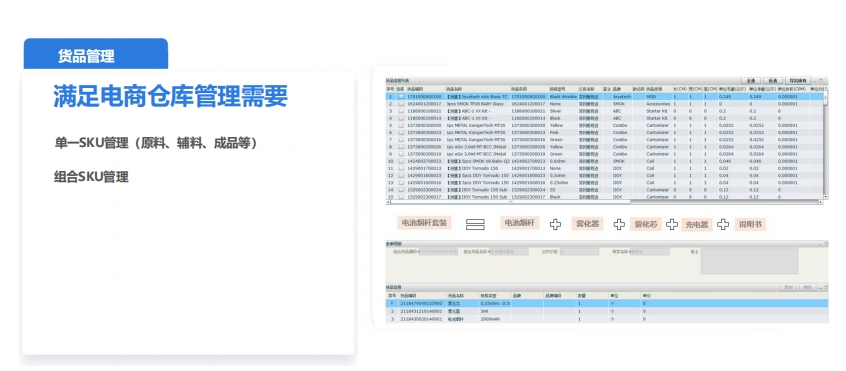Select the 电池烟杆套装 label
Image resolution: width=846 pixels, height=371 pixels.
coord(424,223)
